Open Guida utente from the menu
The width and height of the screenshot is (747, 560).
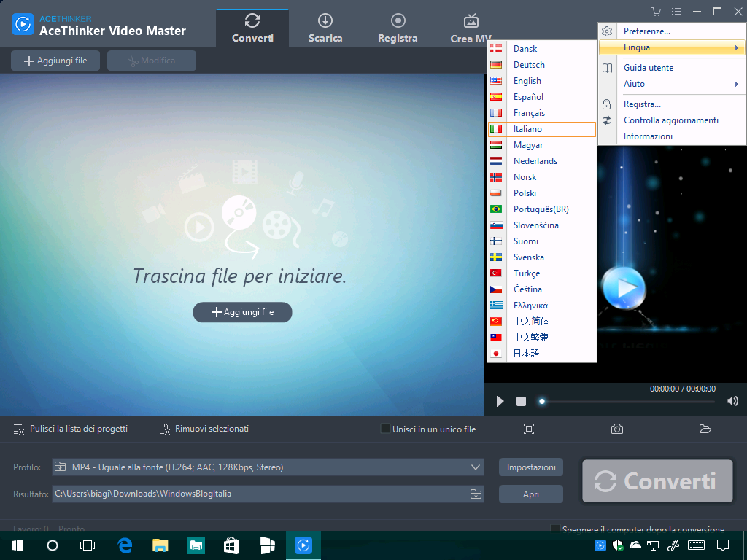click(672, 68)
